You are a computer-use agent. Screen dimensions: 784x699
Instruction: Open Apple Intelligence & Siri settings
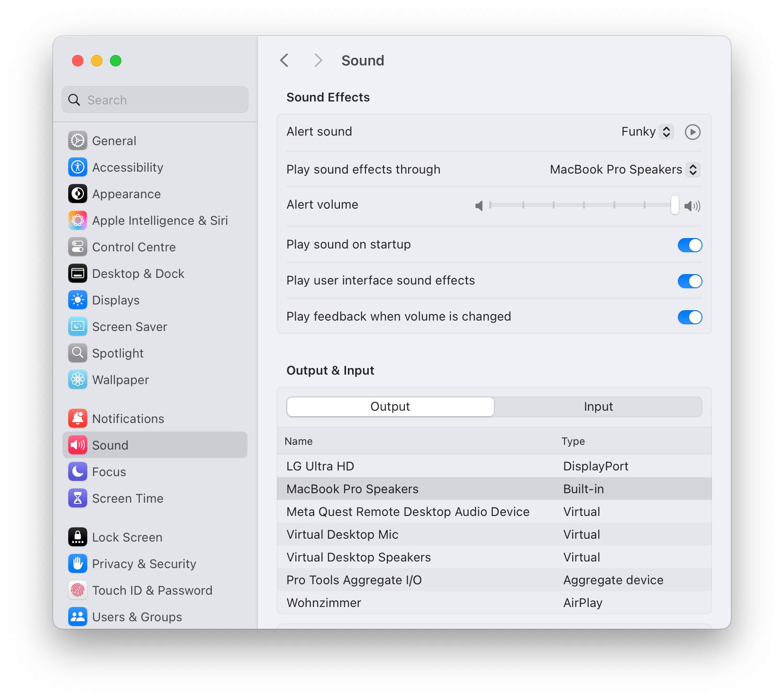point(77,220)
